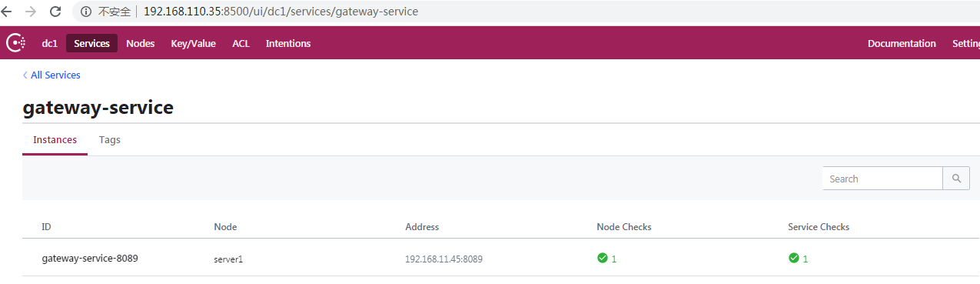Open the Services navigation item
Screen dimensions: 980x284
92,43
